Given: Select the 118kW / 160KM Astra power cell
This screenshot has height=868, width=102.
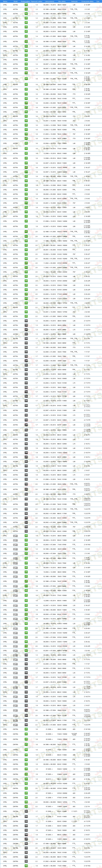Looking at the screenshot, I should tap(62, 241).
